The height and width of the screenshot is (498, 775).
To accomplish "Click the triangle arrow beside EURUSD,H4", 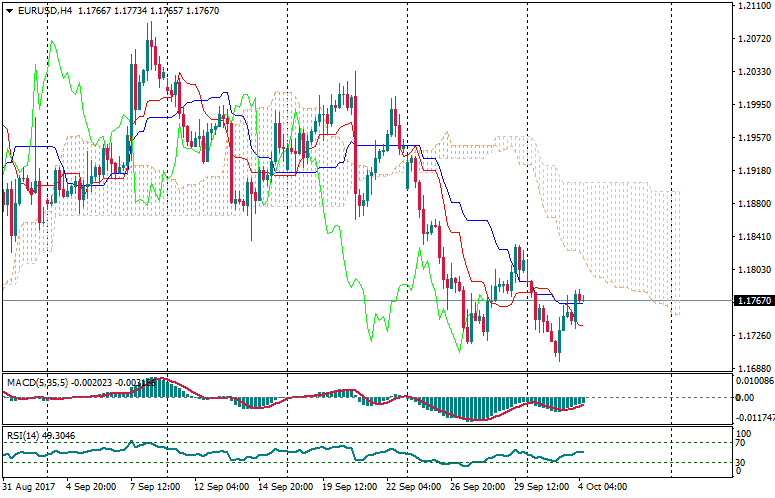I will click(9, 11).
